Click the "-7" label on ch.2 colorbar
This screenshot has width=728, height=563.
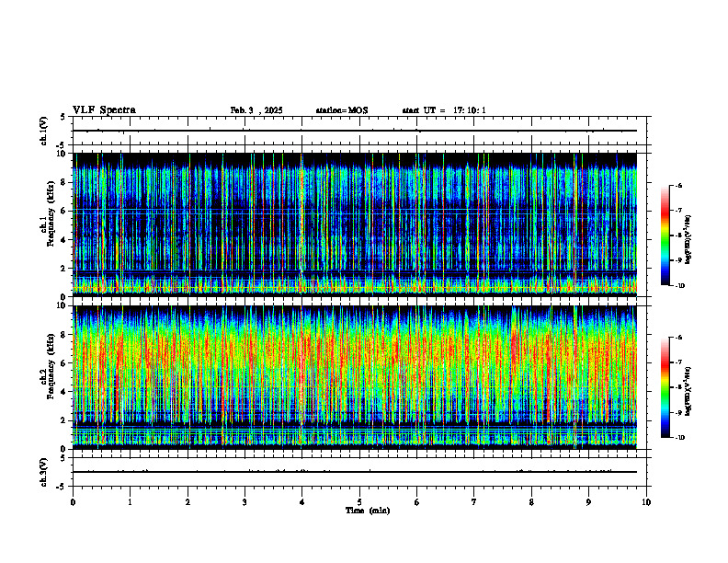(x=678, y=362)
